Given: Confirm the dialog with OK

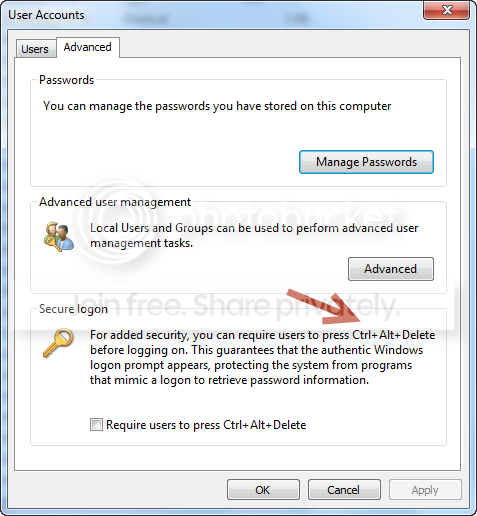Looking at the screenshot, I should click(x=263, y=490).
